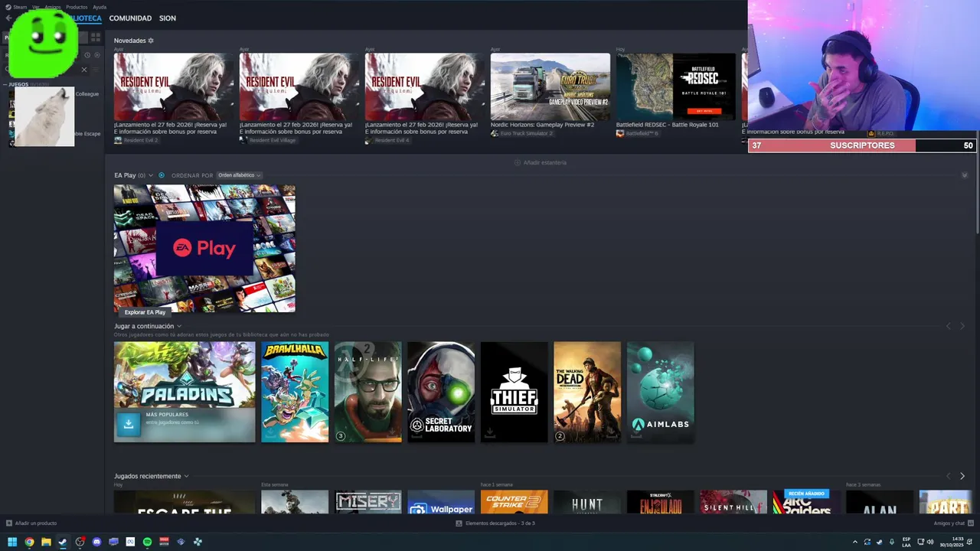The image size is (980, 551).
Task: Click the back arrow in Steam navigation
Action: (x=8, y=18)
